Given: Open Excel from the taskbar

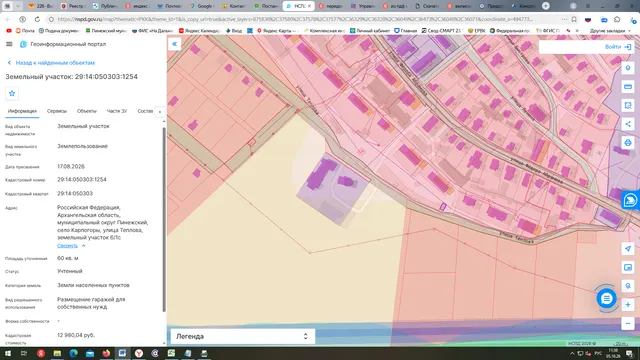Looking at the screenshot, I should pos(171,353).
